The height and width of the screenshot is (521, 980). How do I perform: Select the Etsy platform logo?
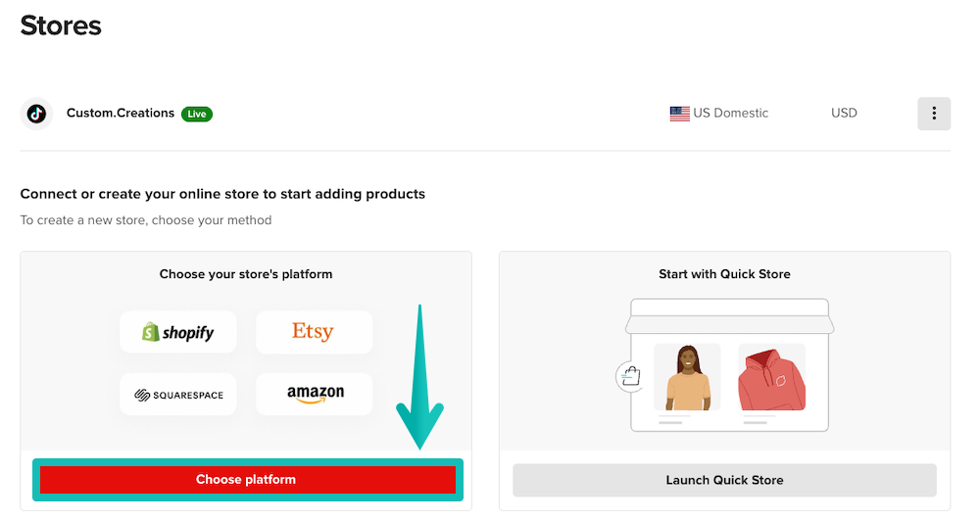(x=314, y=332)
